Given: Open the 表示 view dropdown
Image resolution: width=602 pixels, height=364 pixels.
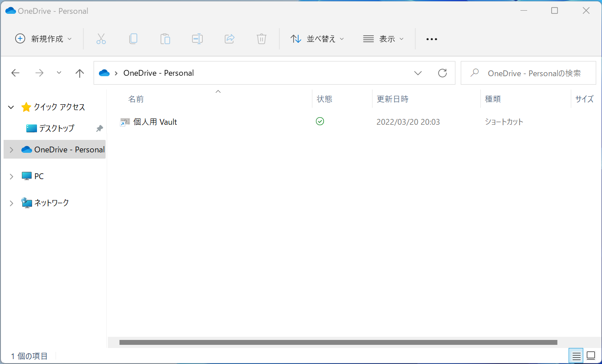Looking at the screenshot, I should pos(383,39).
